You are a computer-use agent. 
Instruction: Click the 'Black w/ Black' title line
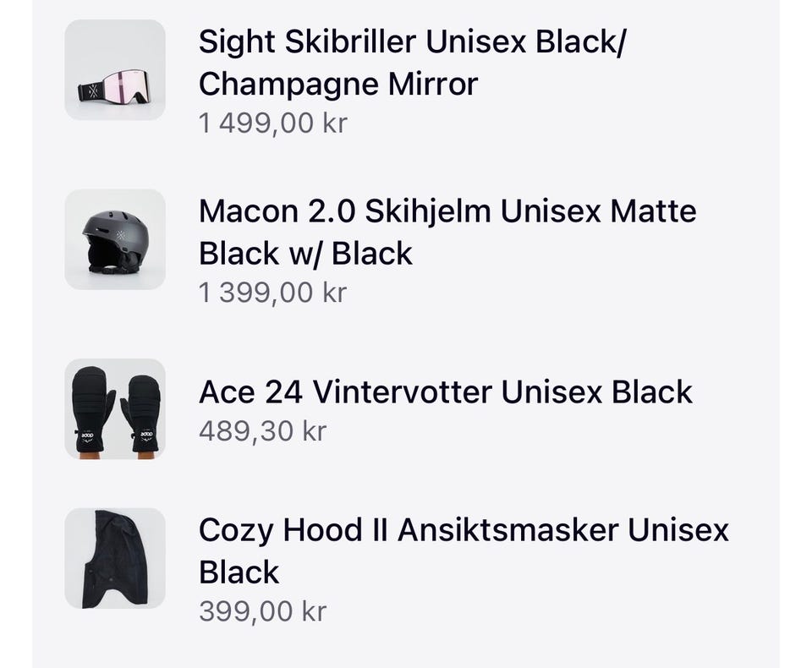tap(305, 253)
